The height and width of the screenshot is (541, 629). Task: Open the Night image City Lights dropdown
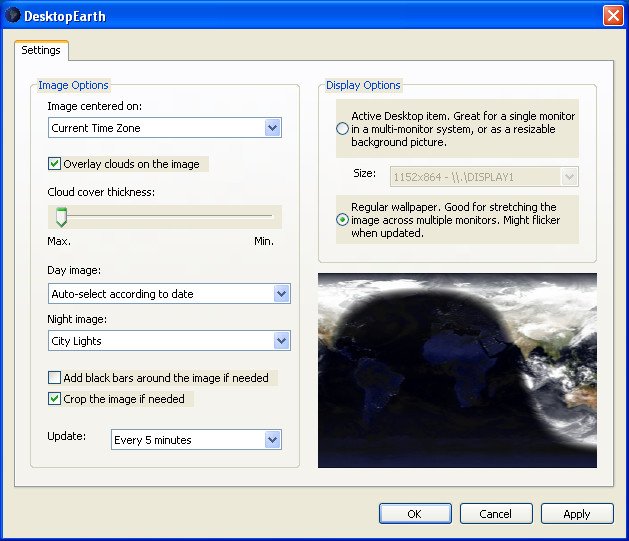169,341
